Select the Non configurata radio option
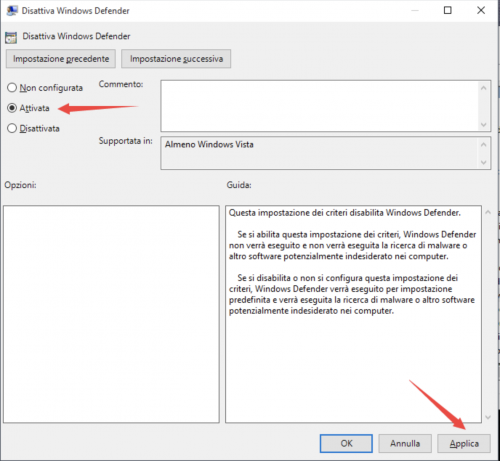 click(x=12, y=88)
